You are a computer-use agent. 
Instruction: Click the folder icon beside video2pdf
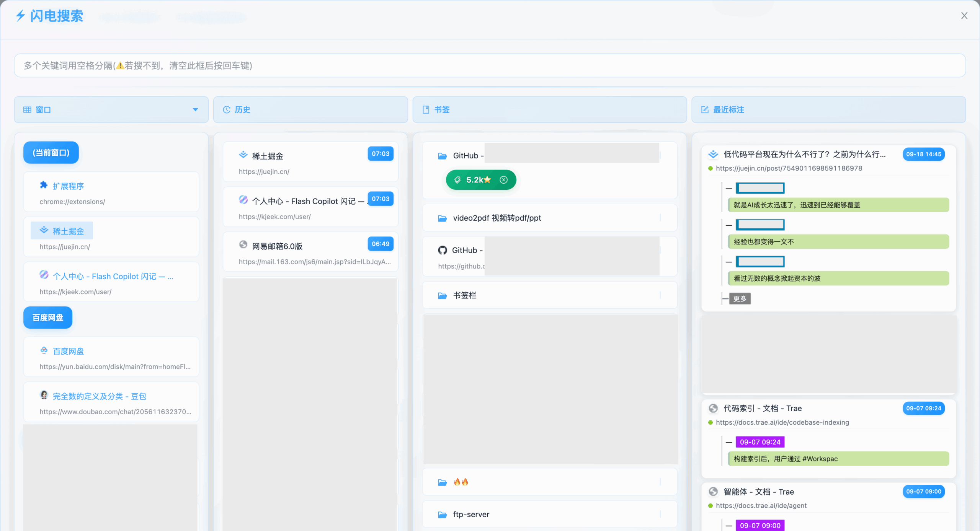tap(443, 218)
